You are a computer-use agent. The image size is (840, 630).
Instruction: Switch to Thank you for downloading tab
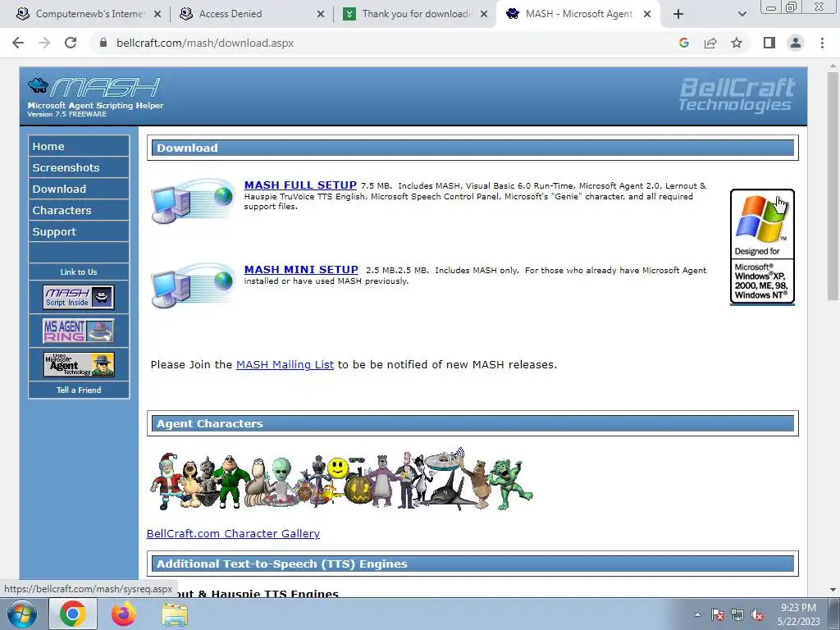click(416, 14)
